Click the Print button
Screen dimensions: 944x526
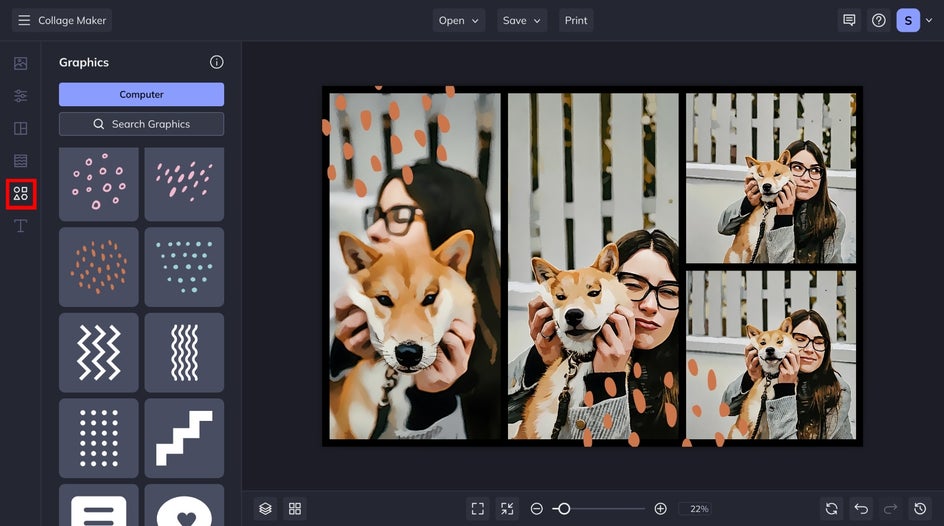[x=576, y=20]
